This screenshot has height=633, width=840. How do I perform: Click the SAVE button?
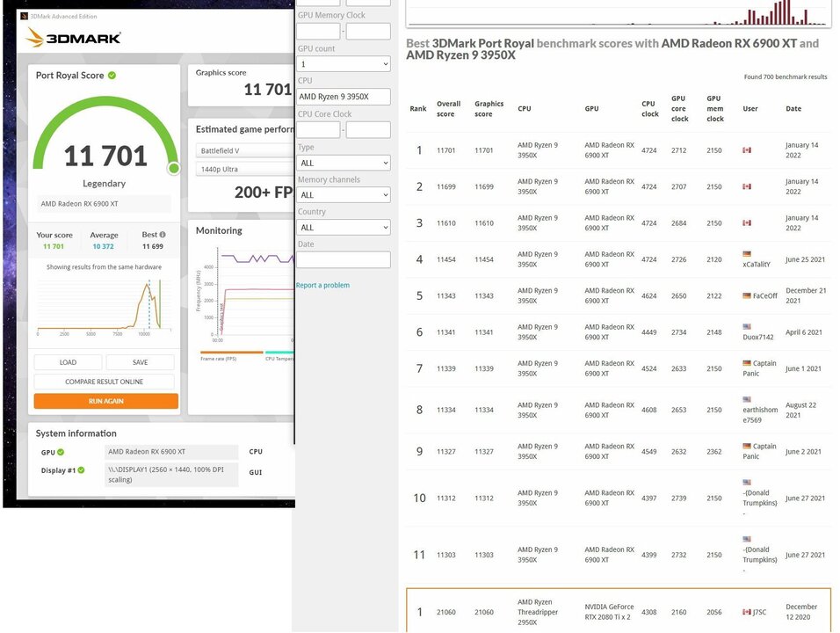click(x=140, y=362)
